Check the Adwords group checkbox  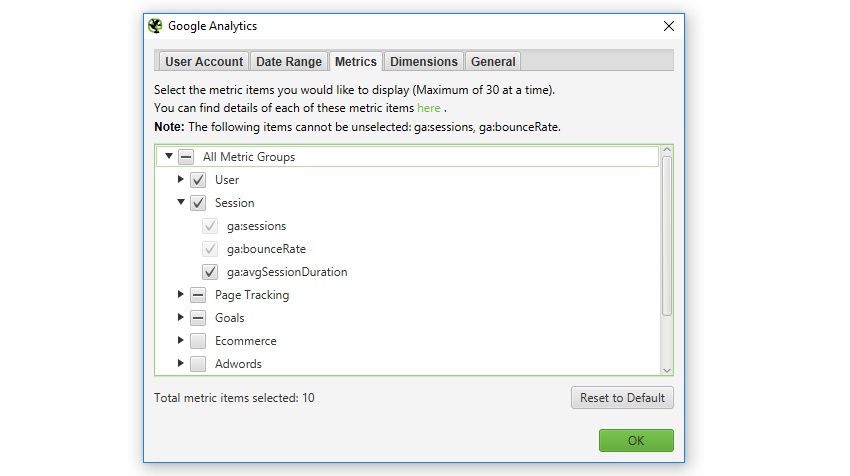pos(198,364)
